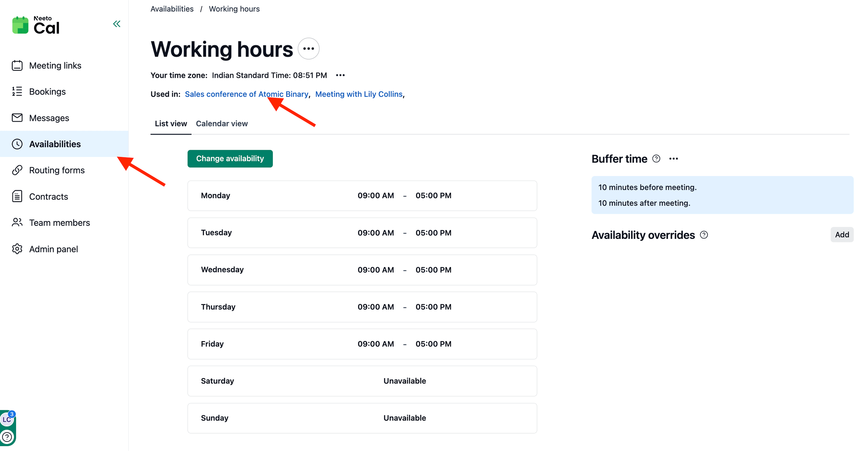Open the Buffer time options menu
Screen dimensions: 868x451
(x=673, y=159)
